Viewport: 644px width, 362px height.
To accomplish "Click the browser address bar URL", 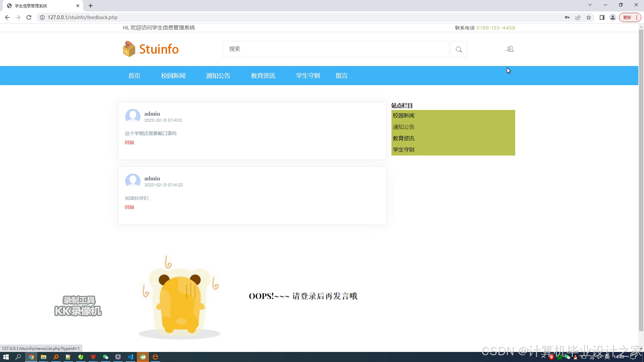I will (83, 17).
